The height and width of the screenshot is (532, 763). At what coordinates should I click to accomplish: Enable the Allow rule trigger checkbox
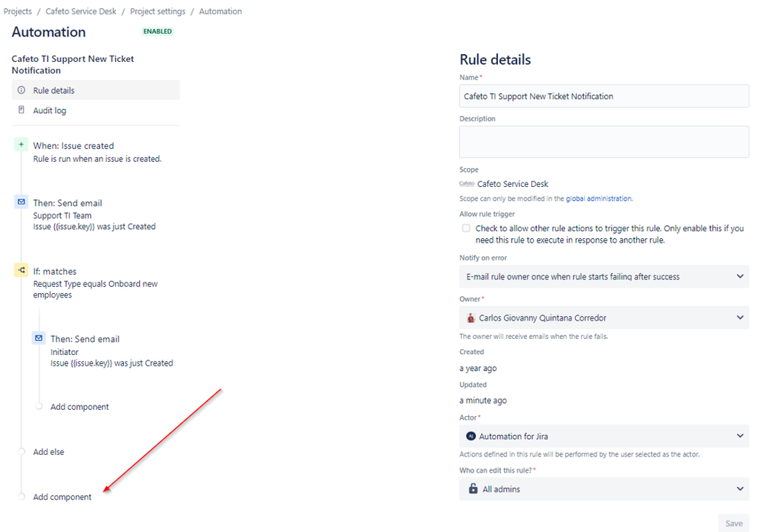click(x=466, y=227)
